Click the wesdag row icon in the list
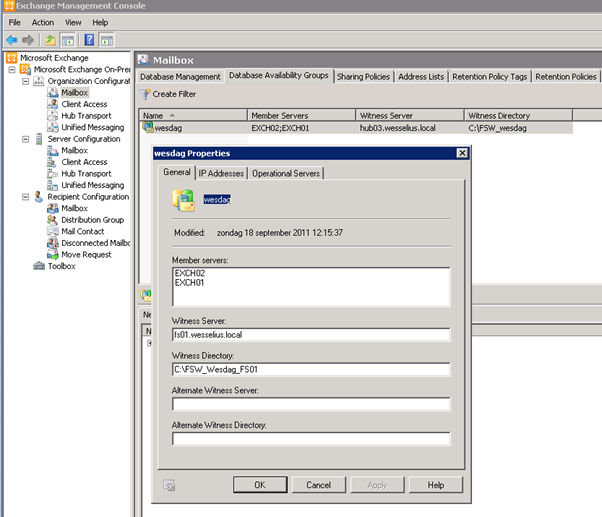602x517 pixels. coord(147,128)
